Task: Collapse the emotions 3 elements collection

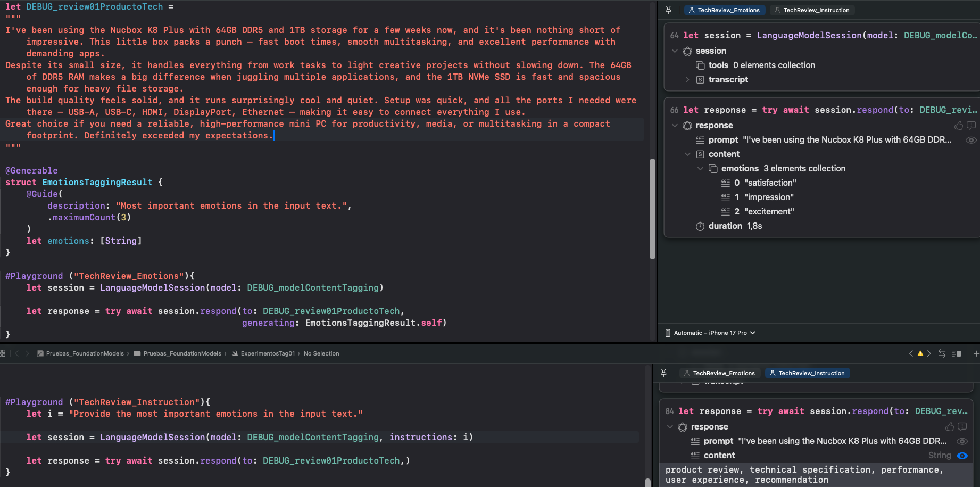Action: pos(700,169)
